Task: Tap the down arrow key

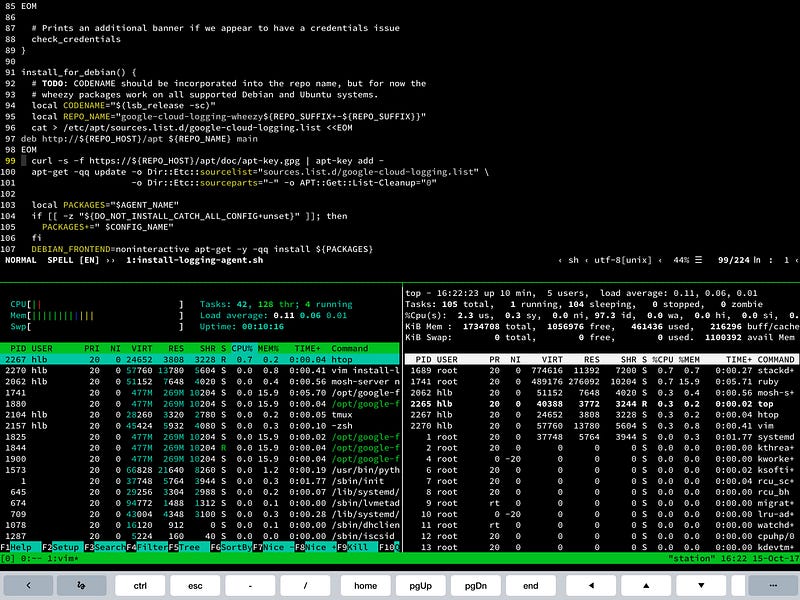Action: pos(701,585)
